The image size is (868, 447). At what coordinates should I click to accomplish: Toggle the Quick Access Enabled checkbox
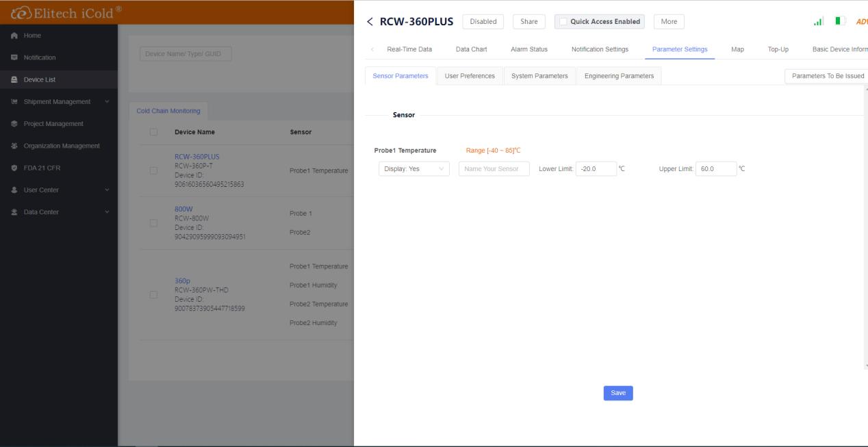tap(563, 21)
